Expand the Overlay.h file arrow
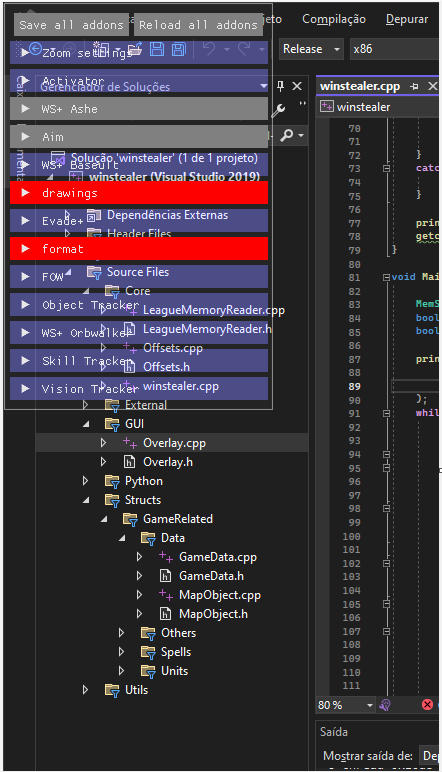 (x=103, y=462)
